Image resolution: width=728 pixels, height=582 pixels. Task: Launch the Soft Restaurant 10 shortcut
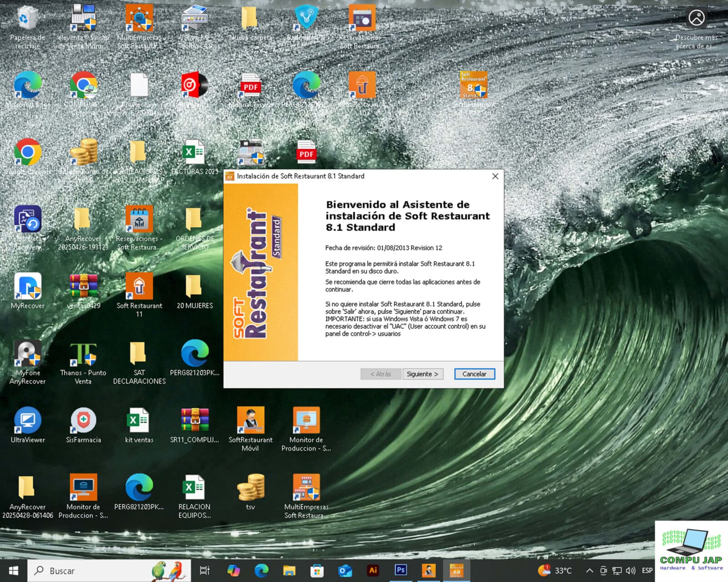(362, 85)
